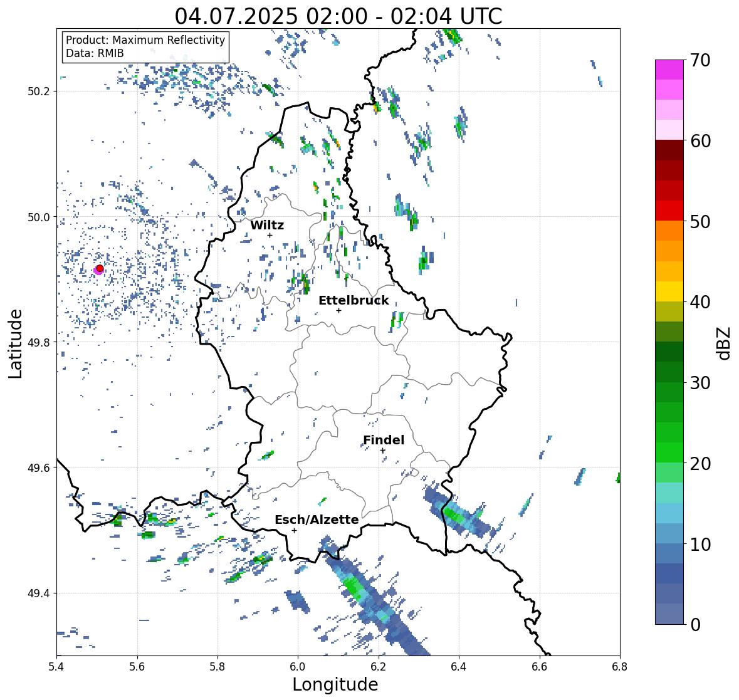The image size is (739, 700).
Task: Click the cross marker below Ettelbruck
Action: pyautogui.click(x=339, y=310)
